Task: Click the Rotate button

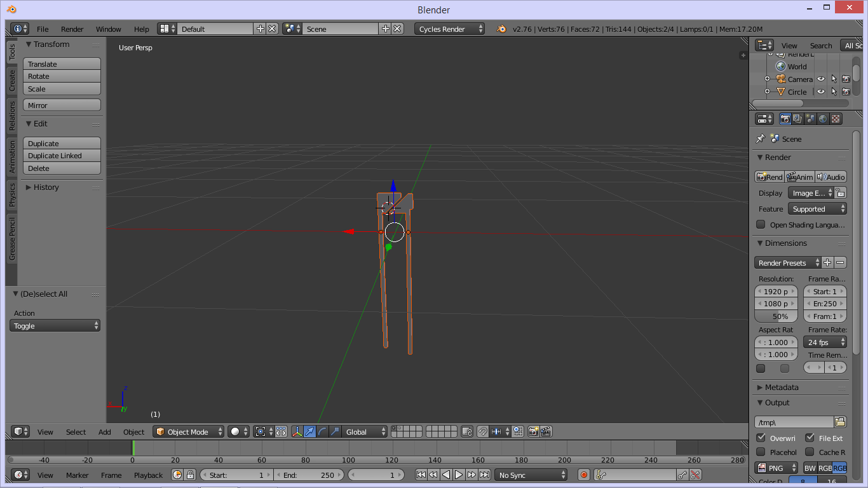Action: tap(62, 76)
